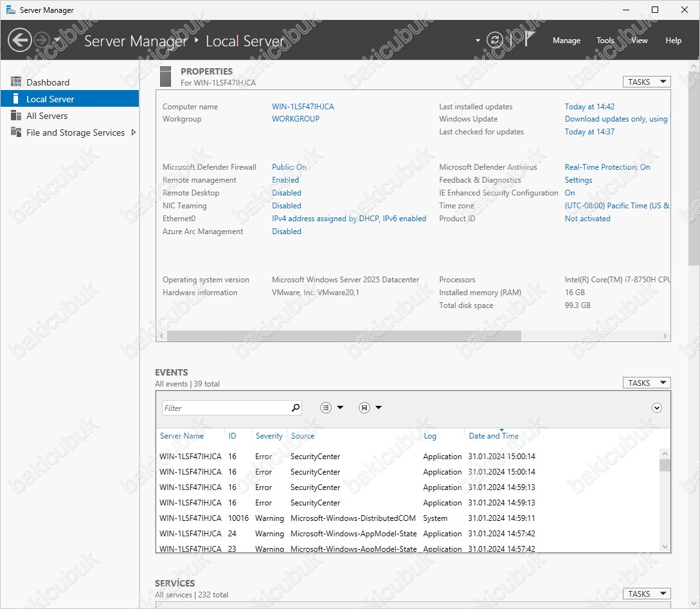This screenshot has height=609, width=700.
Task: Sort events by ID column
Action: click(232, 436)
